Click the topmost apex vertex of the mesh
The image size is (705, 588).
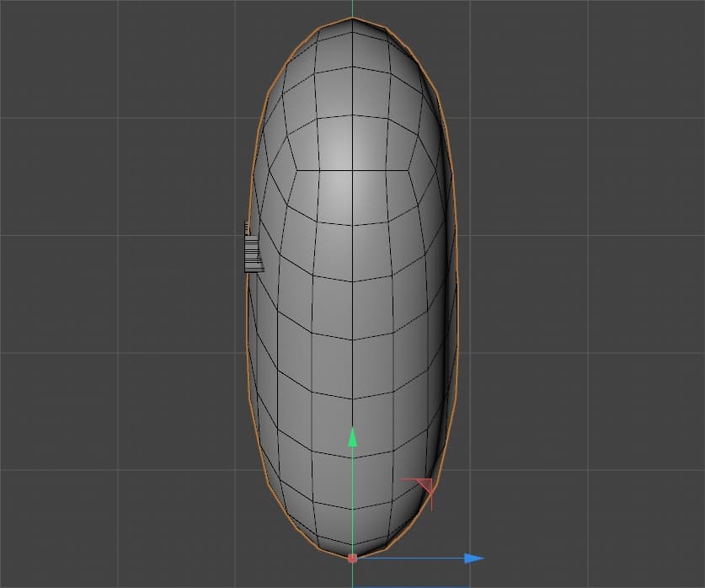click(x=352, y=18)
